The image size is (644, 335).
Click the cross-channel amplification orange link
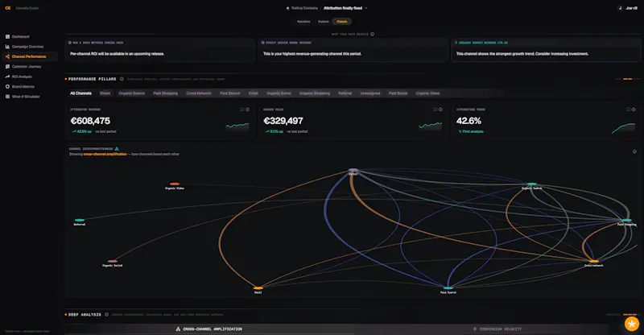105,154
